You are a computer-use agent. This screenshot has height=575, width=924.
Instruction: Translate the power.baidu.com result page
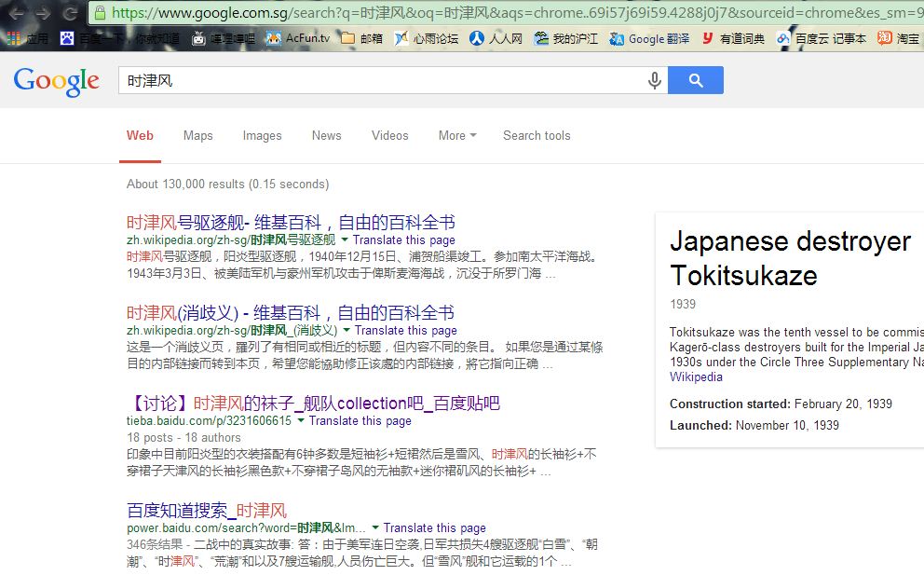pos(434,527)
